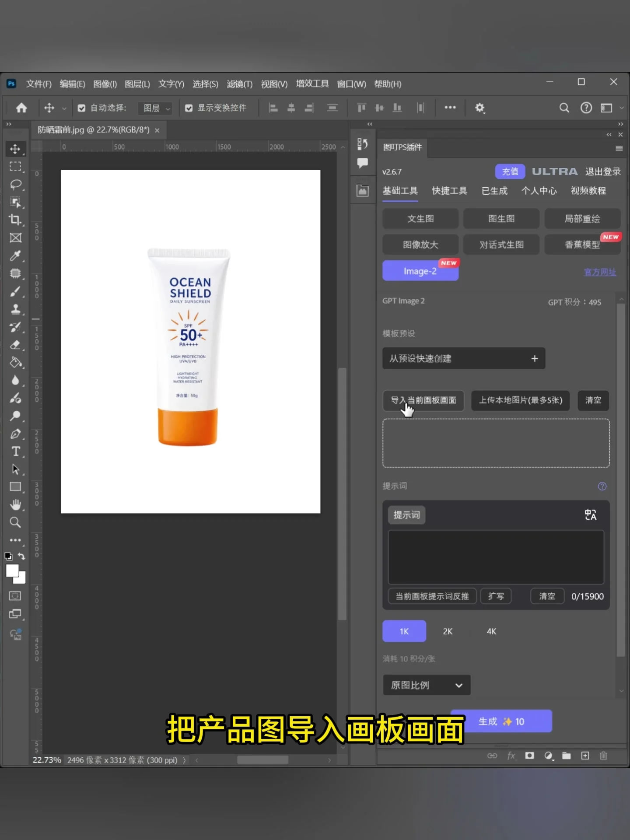Switch to the 快捷工具 tab
630x840 pixels.
tap(449, 191)
